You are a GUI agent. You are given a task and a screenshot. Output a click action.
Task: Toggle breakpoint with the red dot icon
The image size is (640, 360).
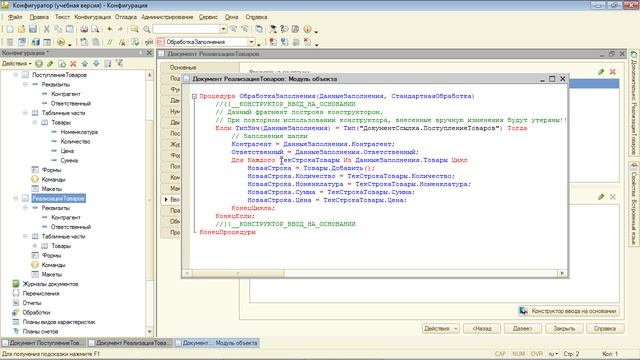point(273,42)
